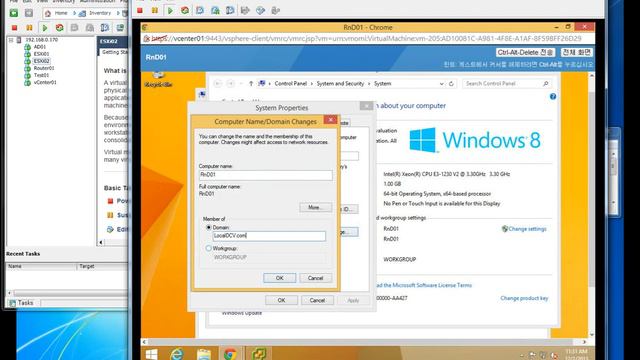
Task: Click Windows 8 Start button in guest taskbar
Action: pos(151,354)
